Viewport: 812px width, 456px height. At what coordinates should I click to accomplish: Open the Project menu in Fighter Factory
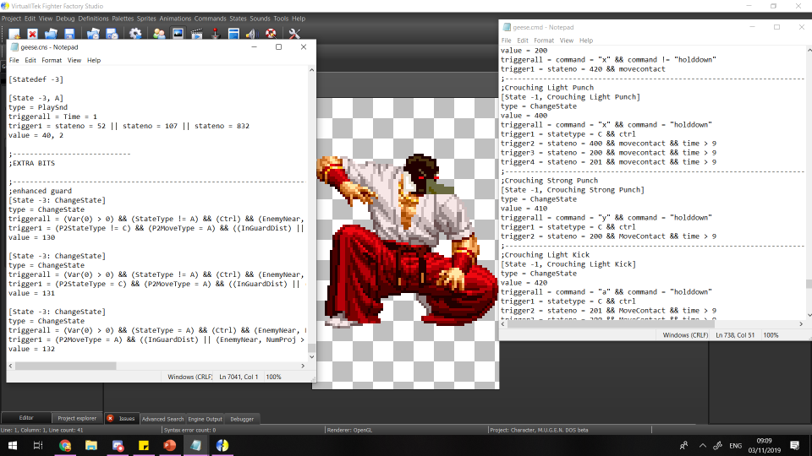(x=11, y=19)
